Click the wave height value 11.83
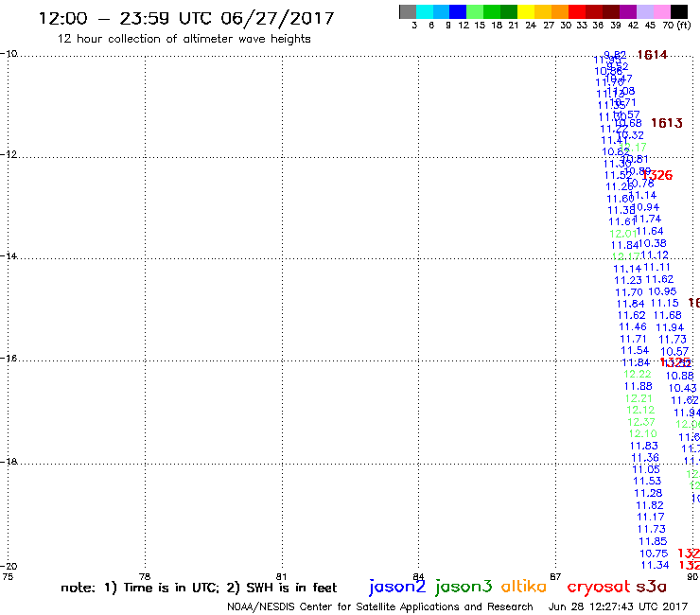The height and width of the screenshot is (615, 700). pyautogui.click(x=644, y=446)
